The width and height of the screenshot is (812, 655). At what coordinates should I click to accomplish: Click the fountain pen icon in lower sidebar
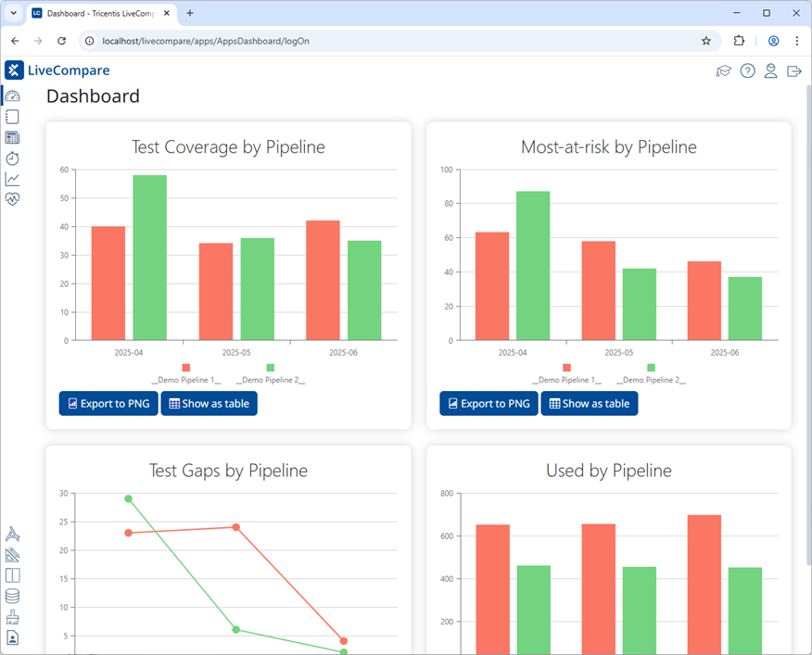click(x=12, y=534)
